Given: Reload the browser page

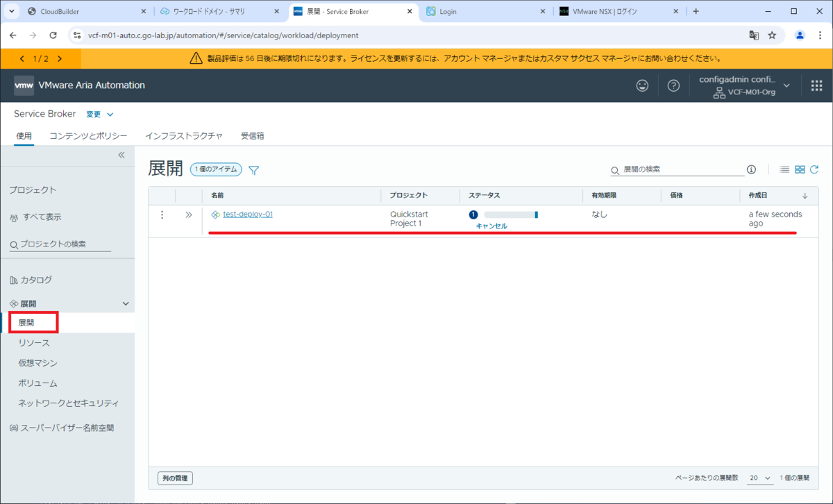Looking at the screenshot, I should pos(53,35).
